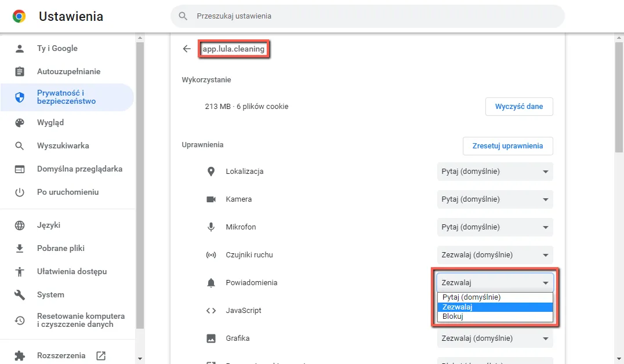Open the Lokalizacja permission dropdown

pos(495,172)
